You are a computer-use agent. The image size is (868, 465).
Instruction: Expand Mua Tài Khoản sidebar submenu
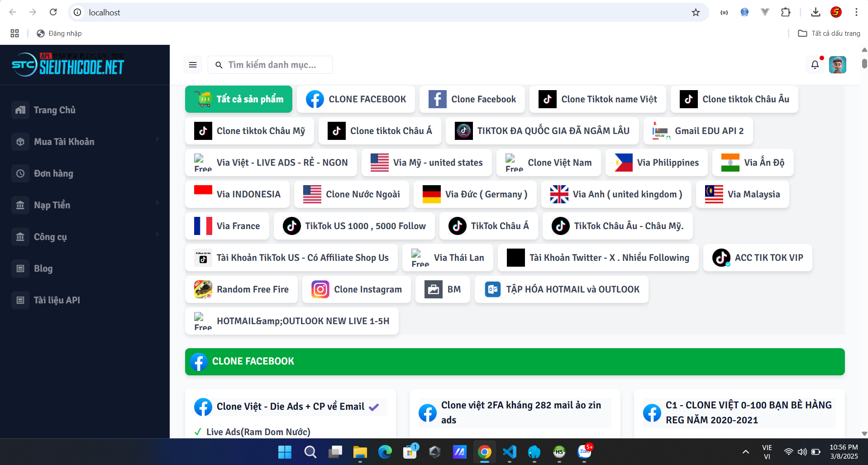(x=85, y=142)
